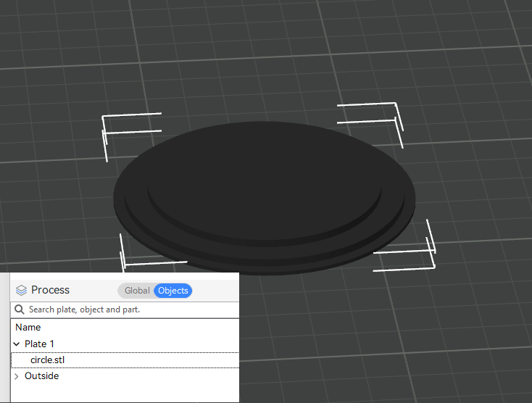Click the Name column header
The height and width of the screenshot is (403, 532).
click(28, 328)
